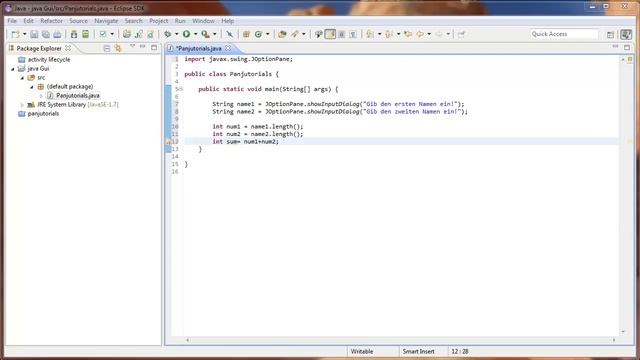Click the green Run button
This screenshot has width=640, height=360.
187,34
